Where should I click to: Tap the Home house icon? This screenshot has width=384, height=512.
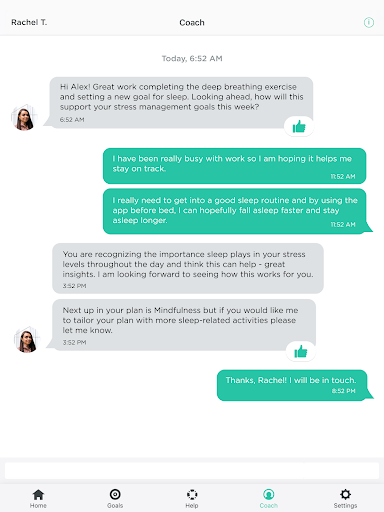point(38,494)
